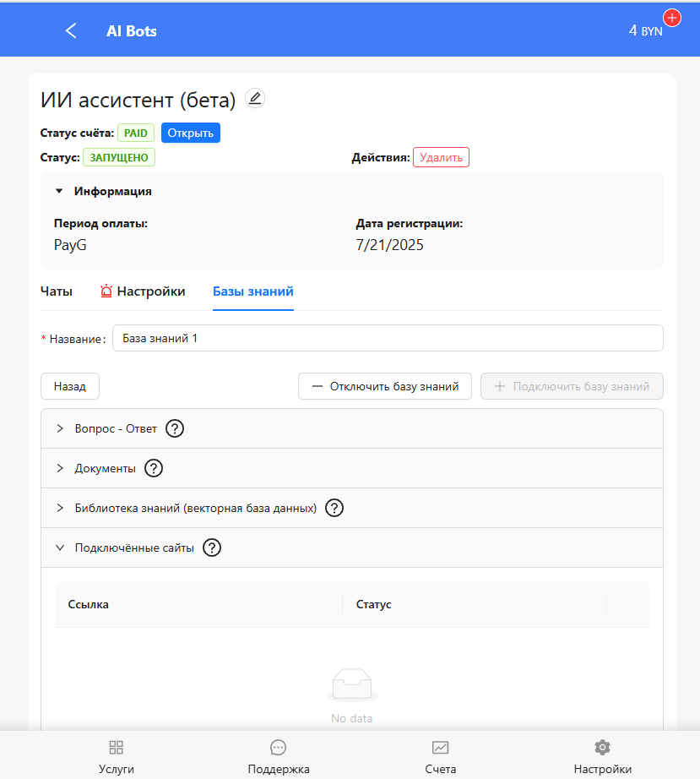This screenshot has height=779, width=700.
Task: Open Услуги in bottom navigation
Action: (117, 756)
